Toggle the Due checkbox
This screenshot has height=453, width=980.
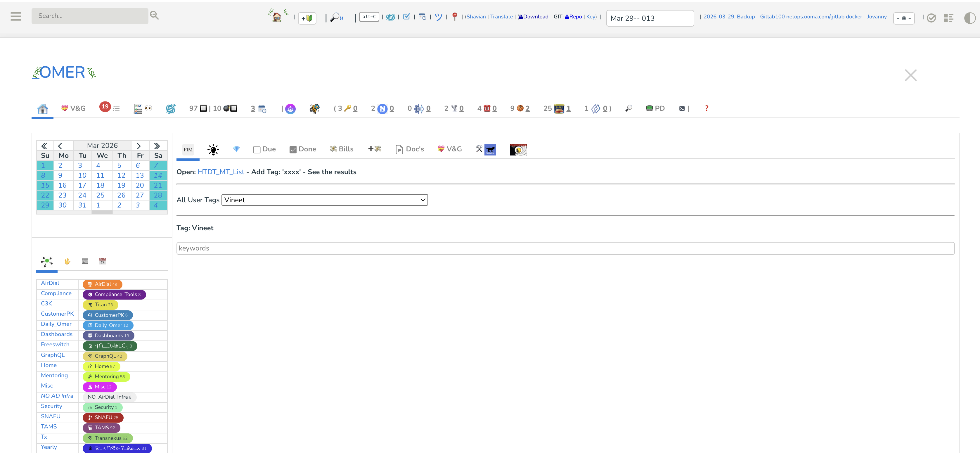pos(257,150)
